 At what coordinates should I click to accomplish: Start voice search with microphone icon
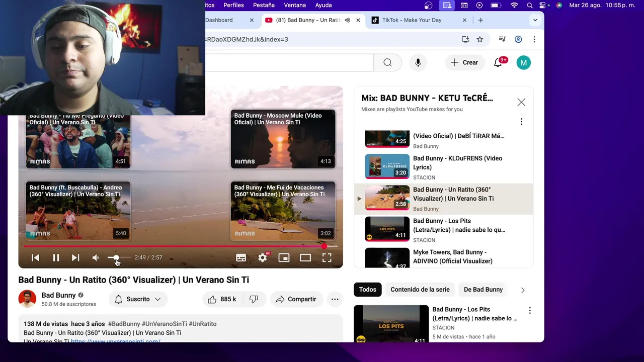tap(418, 62)
